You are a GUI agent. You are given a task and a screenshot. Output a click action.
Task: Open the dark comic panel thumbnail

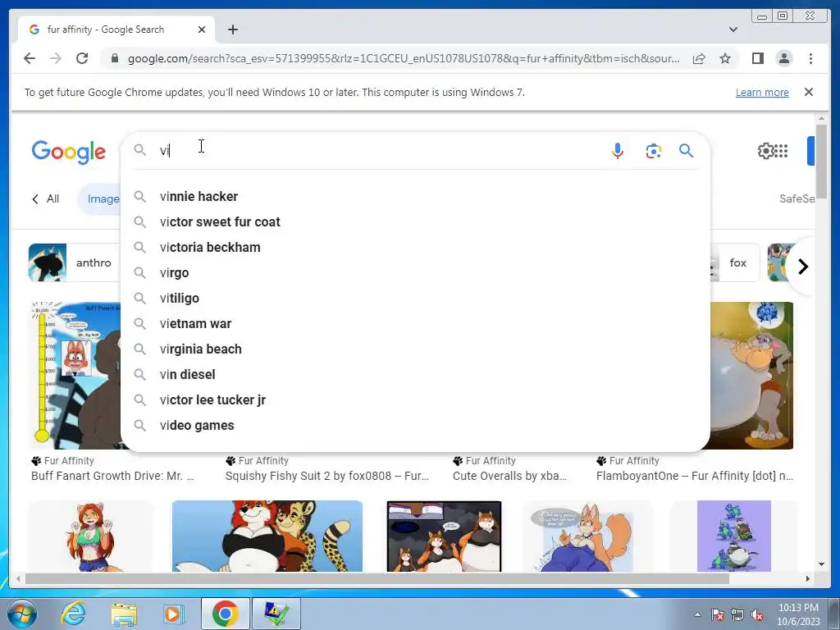pyautogui.click(x=444, y=536)
